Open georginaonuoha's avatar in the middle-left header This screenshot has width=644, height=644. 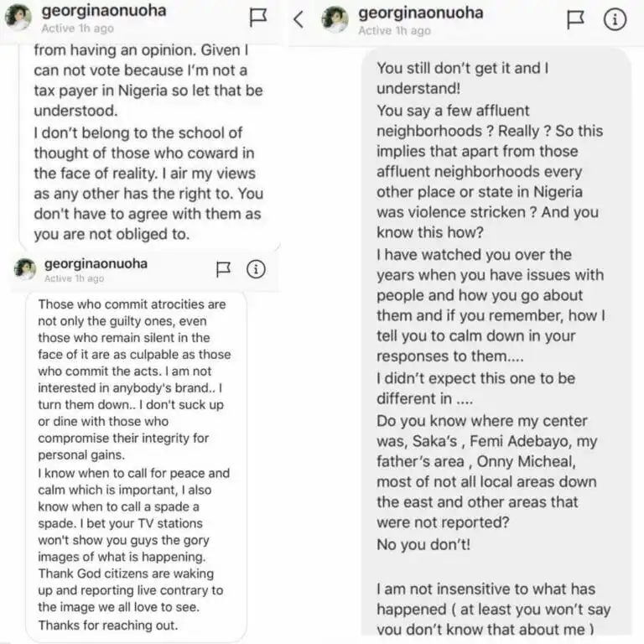click(x=25, y=269)
